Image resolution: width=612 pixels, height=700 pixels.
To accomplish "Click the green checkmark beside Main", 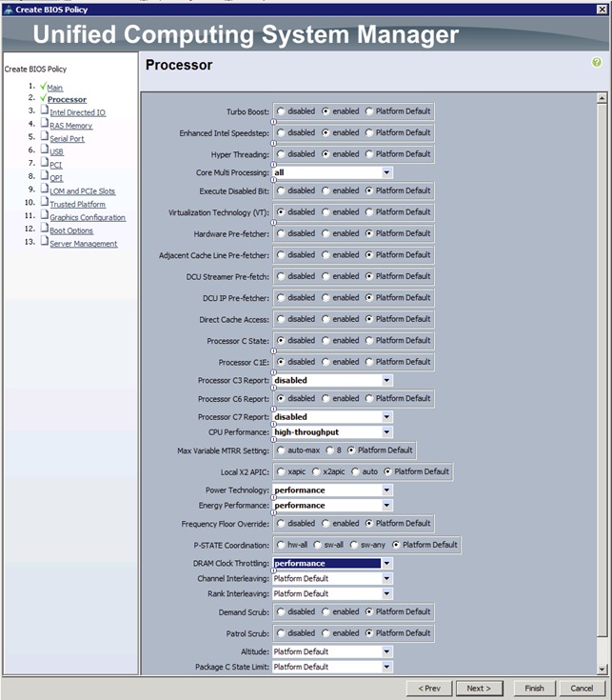I will tap(43, 86).
